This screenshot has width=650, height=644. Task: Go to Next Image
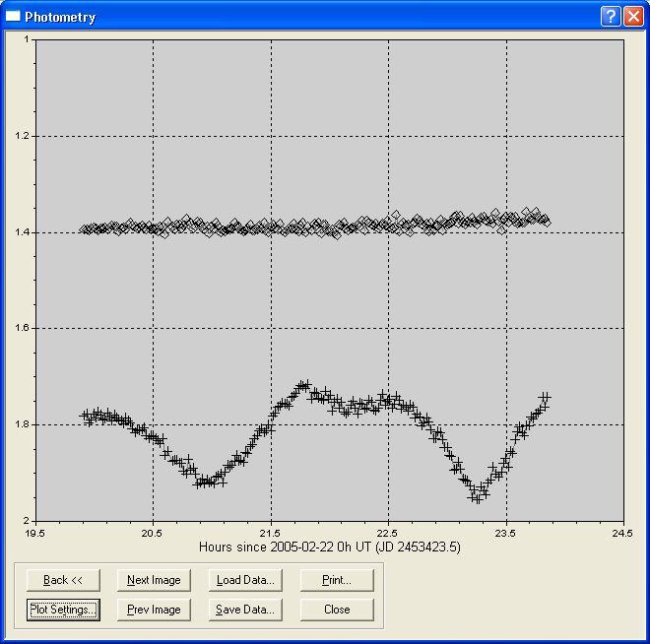[154, 580]
